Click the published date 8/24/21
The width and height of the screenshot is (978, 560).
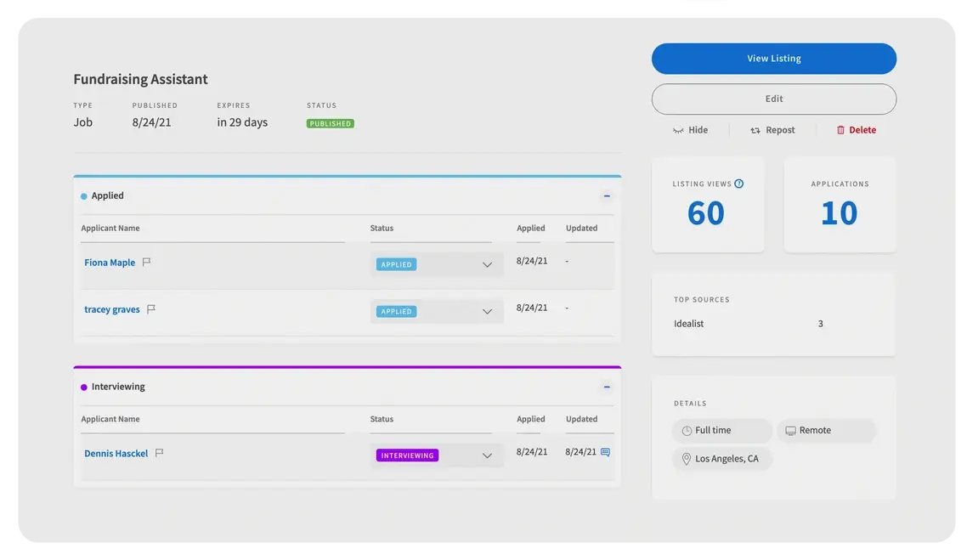(151, 122)
